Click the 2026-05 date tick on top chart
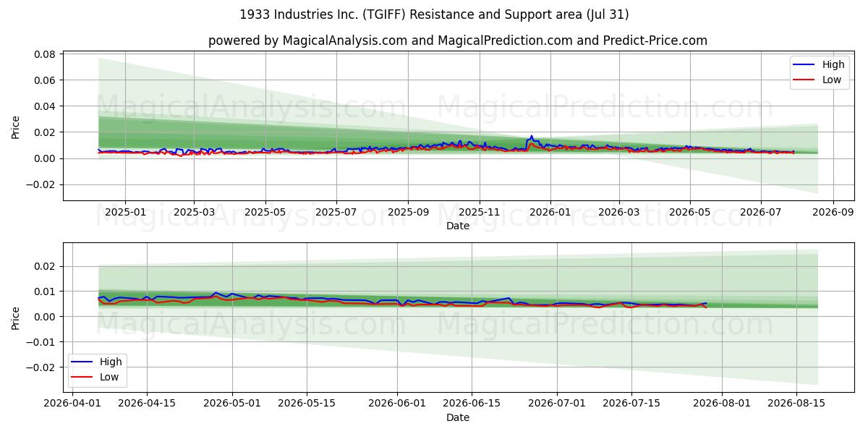Viewport: 868px width, 434px height. click(x=690, y=212)
